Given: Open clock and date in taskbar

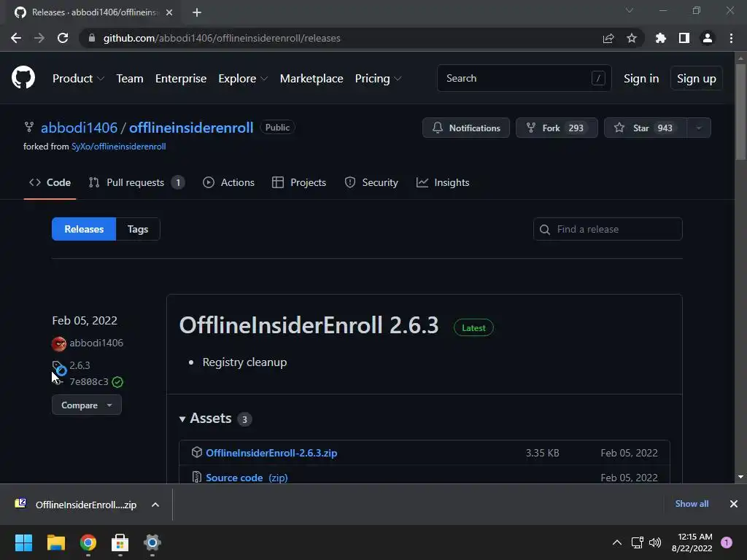Looking at the screenshot, I should [692, 542].
